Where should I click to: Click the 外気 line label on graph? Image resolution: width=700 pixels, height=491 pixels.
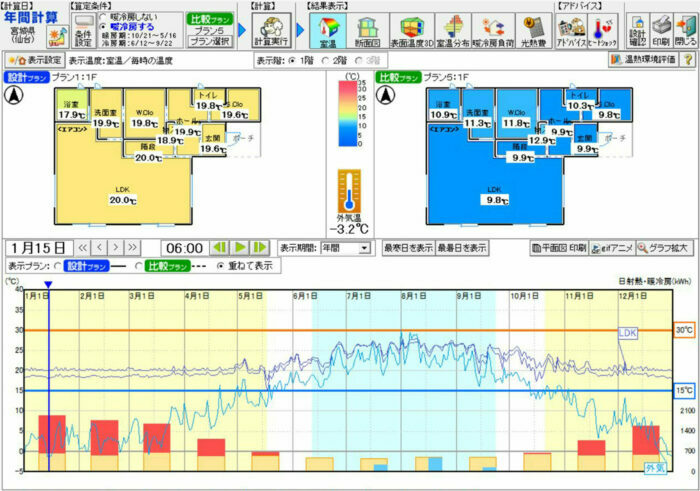[x=654, y=468]
